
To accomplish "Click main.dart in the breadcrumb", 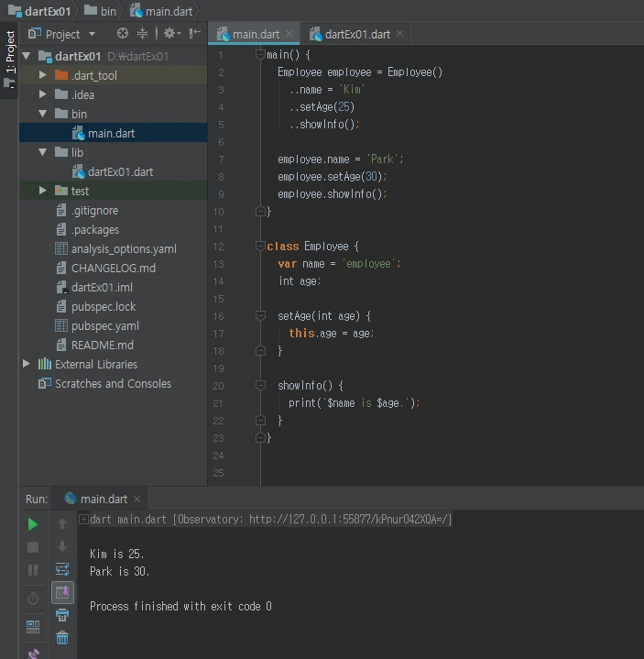I will tap(161, 11).
